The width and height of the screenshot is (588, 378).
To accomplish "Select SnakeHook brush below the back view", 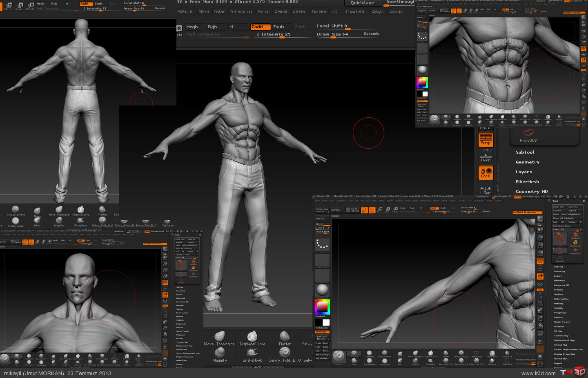I will tap(81, 222).
